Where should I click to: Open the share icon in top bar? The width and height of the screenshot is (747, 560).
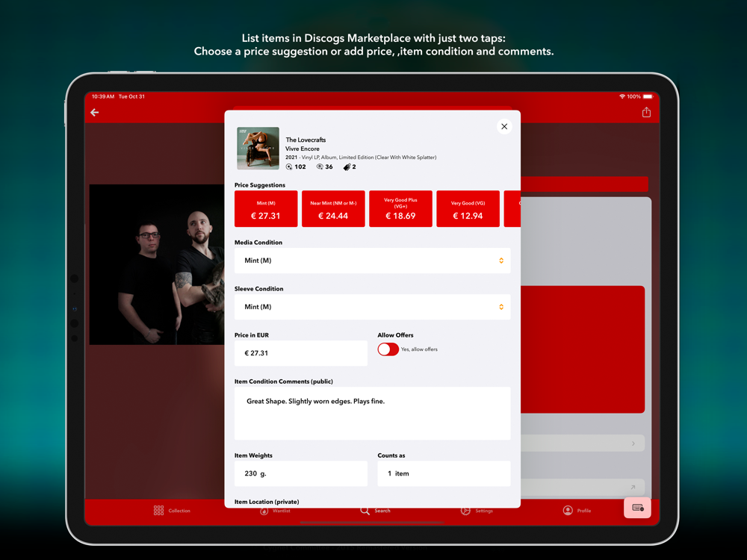click(x=646, y=112)
